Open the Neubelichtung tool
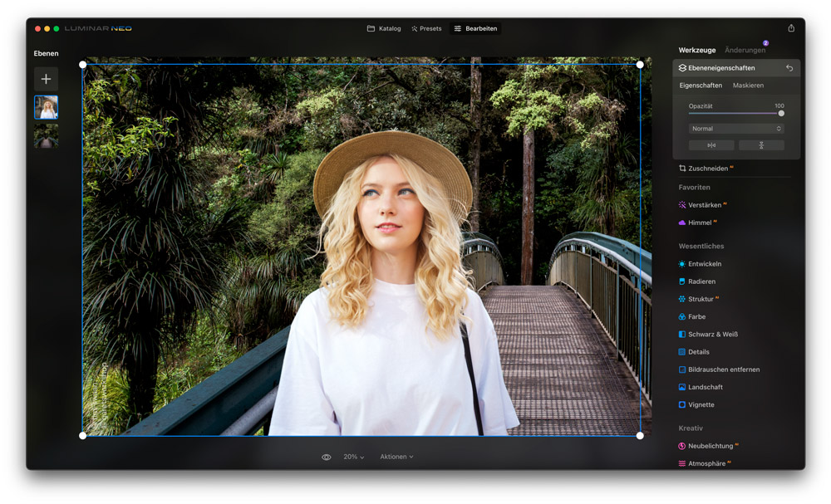 (x=709, y=446)
